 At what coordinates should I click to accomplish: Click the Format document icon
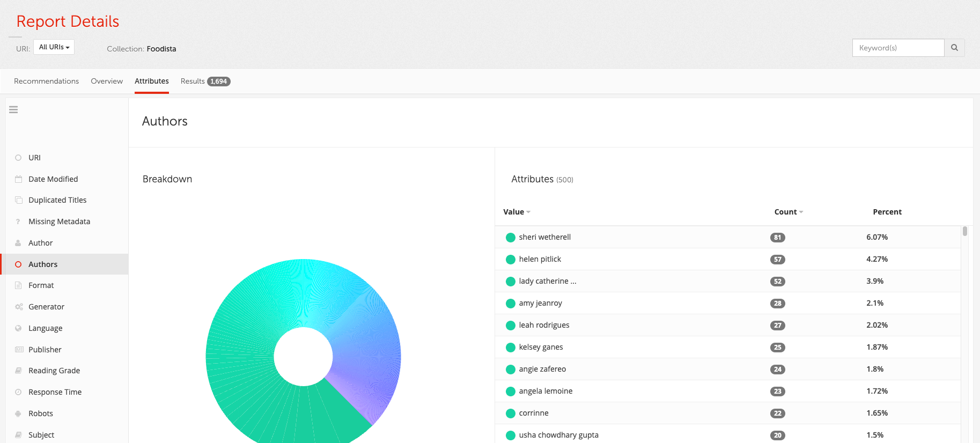tap(18, 285)
